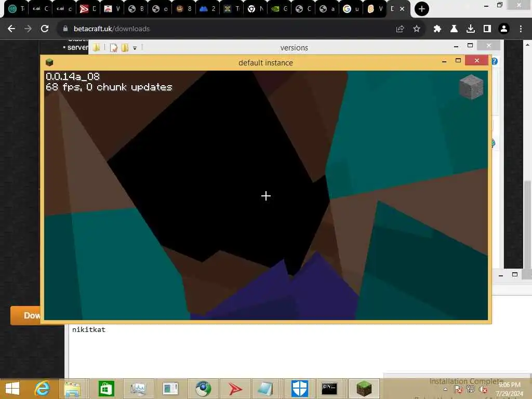This screenshot has width=532, height=399.
Task: Open the Extensions puzzle-piece menu
Action: pos(437,29)
